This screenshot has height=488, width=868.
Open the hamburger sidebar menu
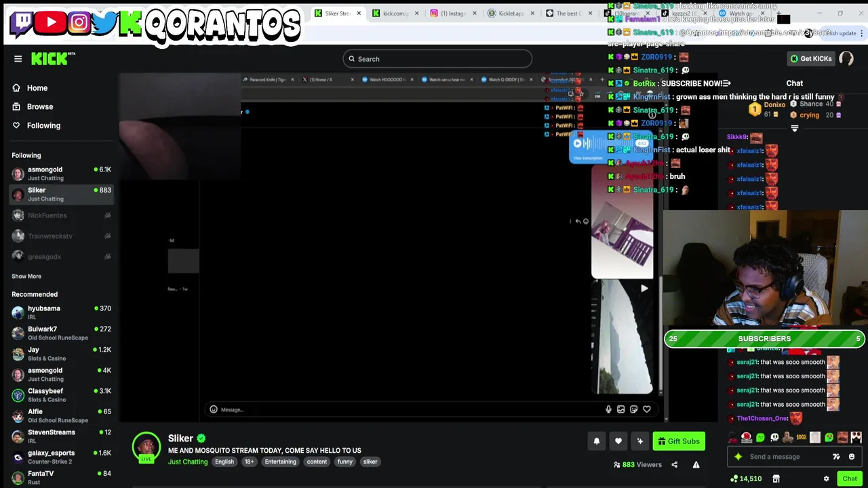pyautogui.click(x=18, y=59)
